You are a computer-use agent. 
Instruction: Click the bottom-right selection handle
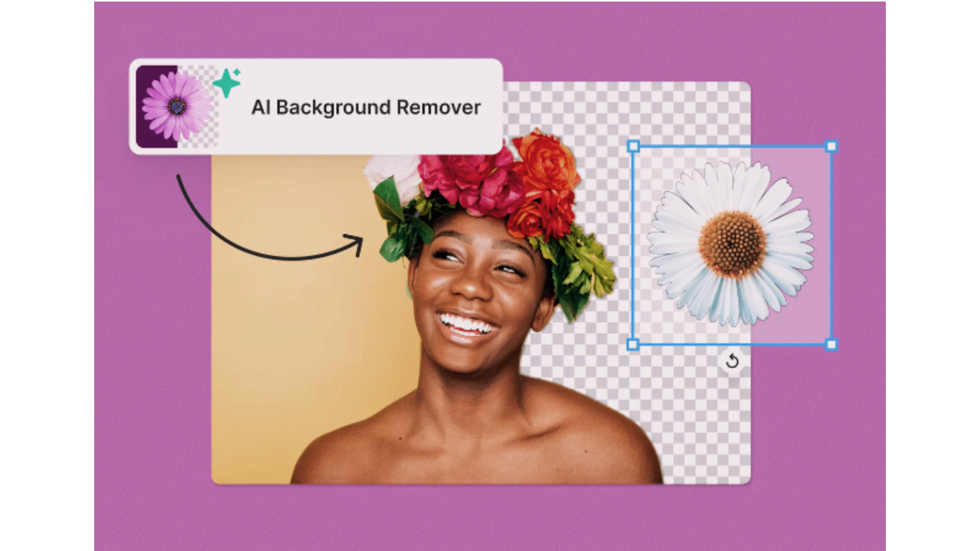tap(831, 344)
